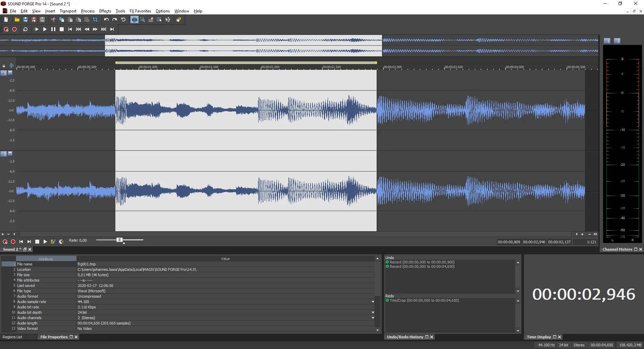The image size is (644, 349).
Task: Click the What's This help icon
Action: 179,20
